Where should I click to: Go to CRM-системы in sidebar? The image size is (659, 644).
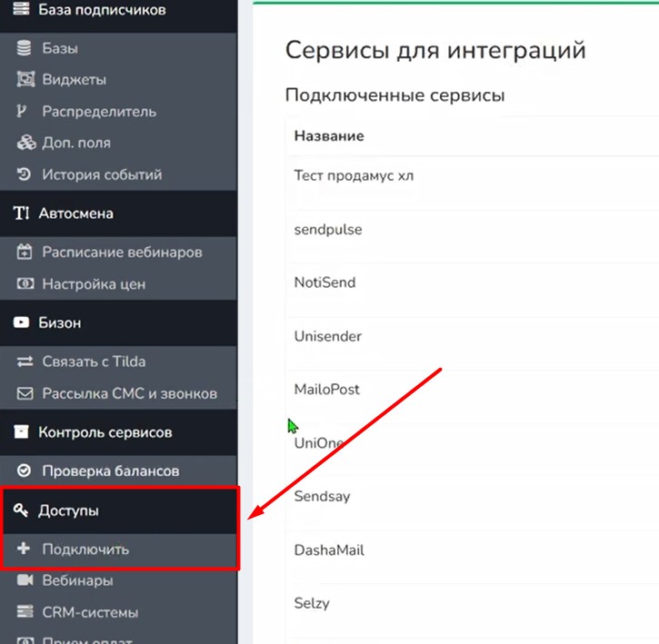click(90, 612)
